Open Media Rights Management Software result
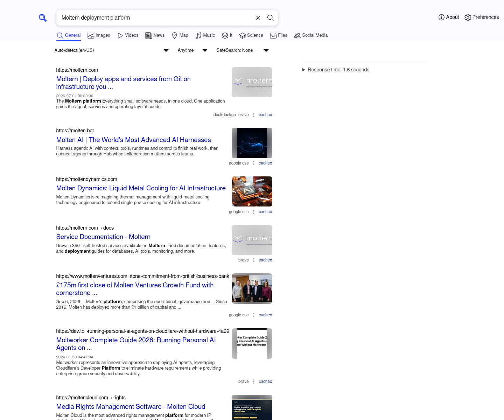The image size is (504, 420). [x=131, y=407]
